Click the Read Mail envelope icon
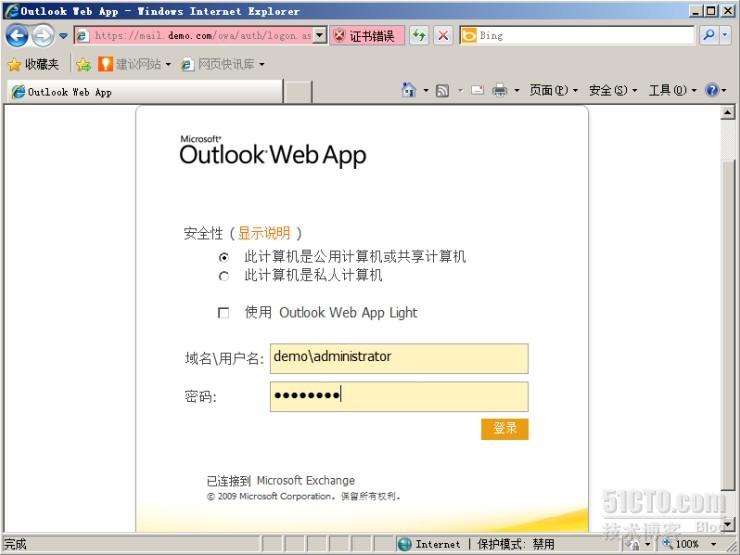The image size is (740, 555). [478, 90]
